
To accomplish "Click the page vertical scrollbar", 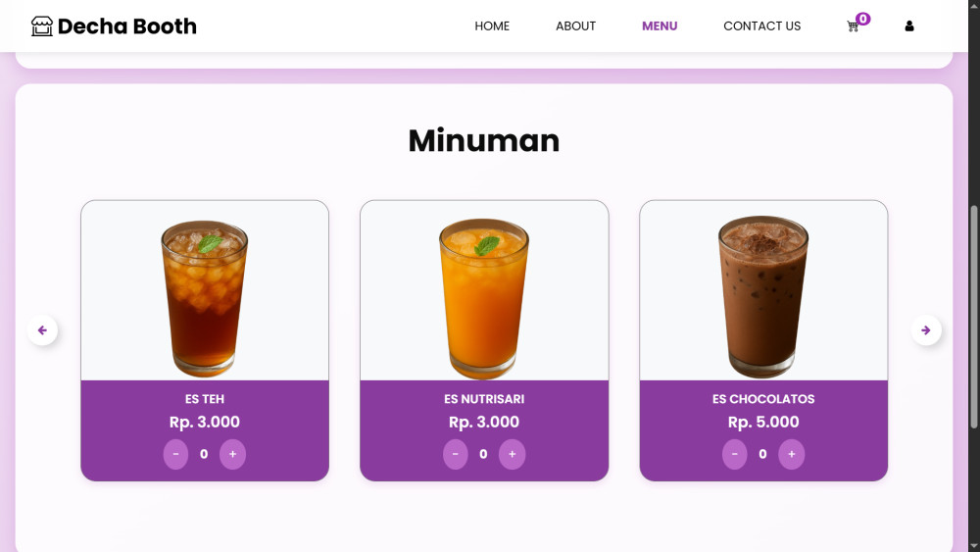I will [x=974, y=316].
